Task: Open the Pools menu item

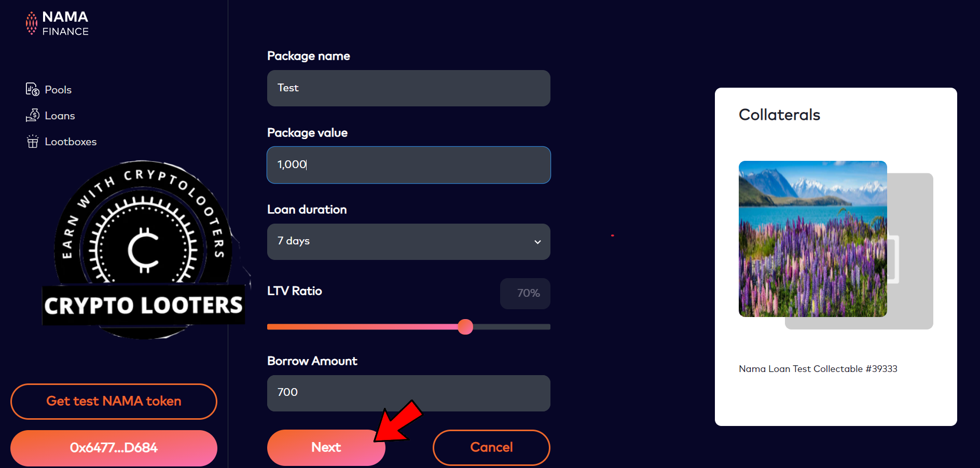Action: (x=58, y=90)
